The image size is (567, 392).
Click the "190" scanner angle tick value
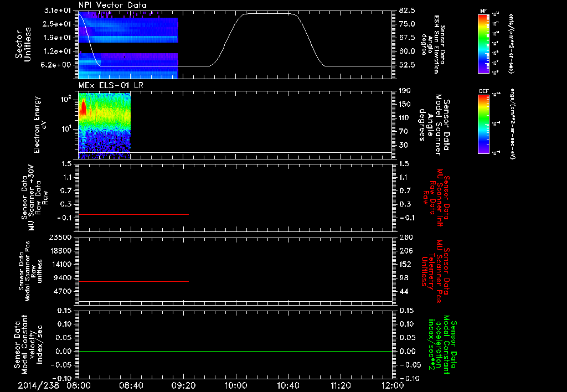pyautogui.click(x=405, y=91)
